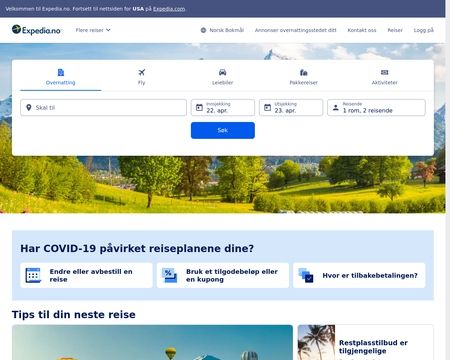
Task: Switch to the Aktiviteter tab
Action: click(385, 77)
